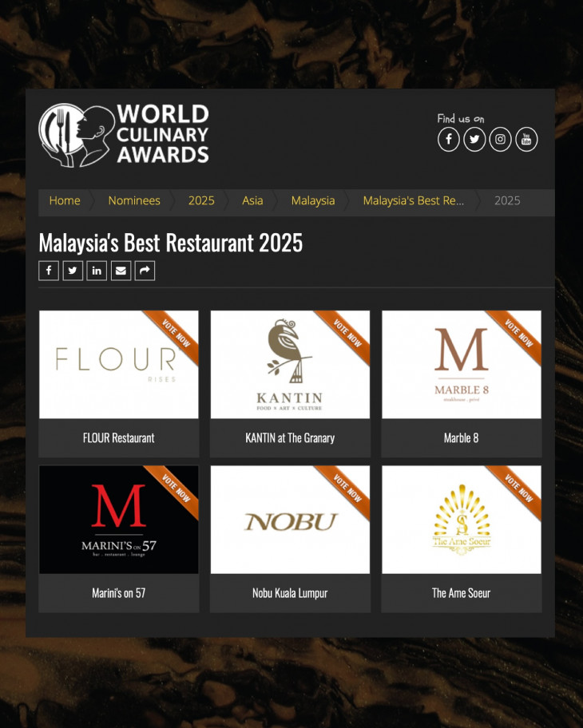Click the forward share arrow icon
Image resolution: width=583 pixels, height=728 pixels.
coord(145,271)
